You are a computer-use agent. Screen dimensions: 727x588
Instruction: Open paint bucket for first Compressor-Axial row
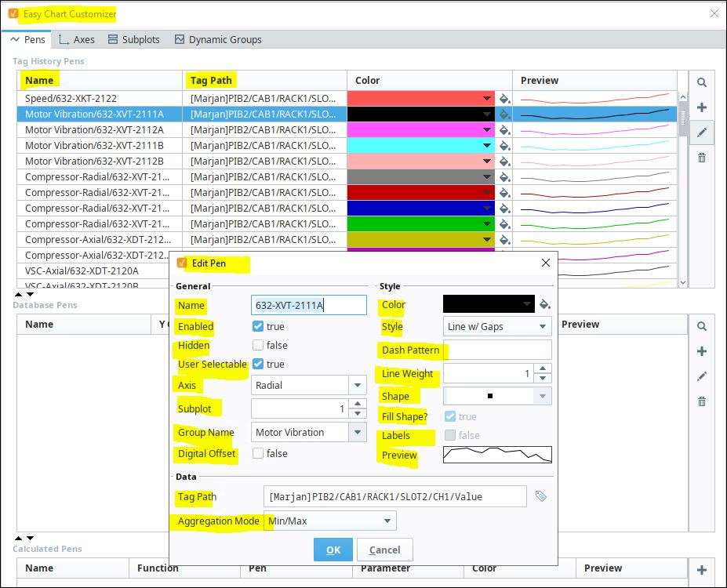[504, 240]
